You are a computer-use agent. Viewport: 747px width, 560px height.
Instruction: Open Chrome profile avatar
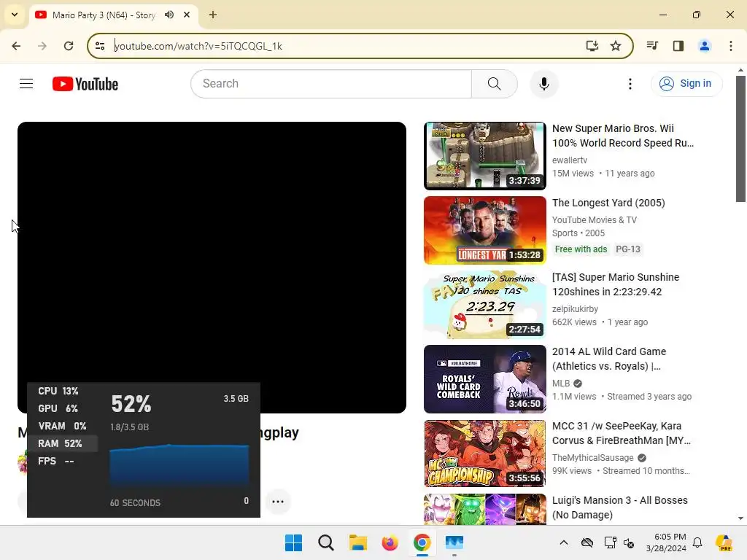click(704, 46)
